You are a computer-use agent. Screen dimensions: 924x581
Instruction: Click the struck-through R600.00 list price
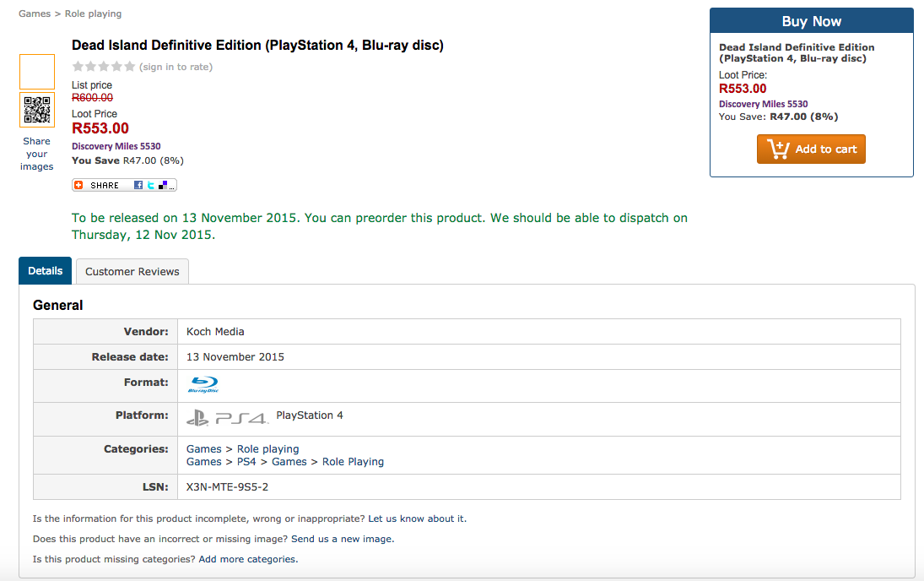pos(93,97)
